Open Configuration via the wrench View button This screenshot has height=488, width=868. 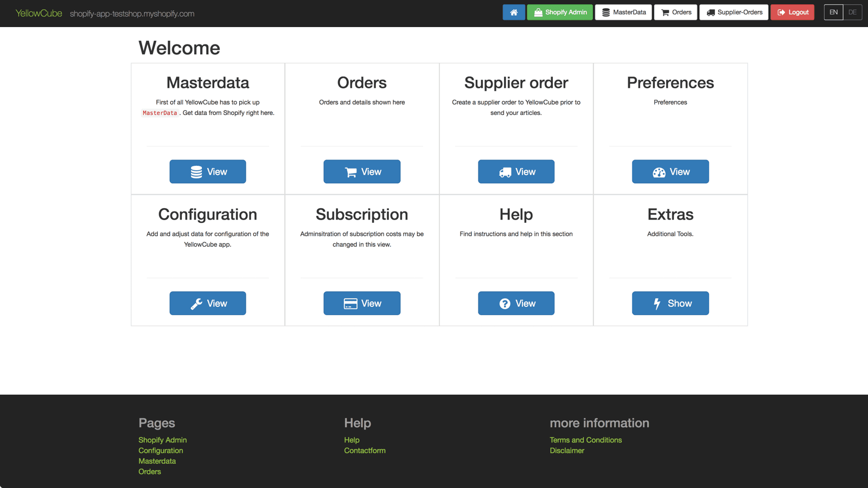pos(208,303)
